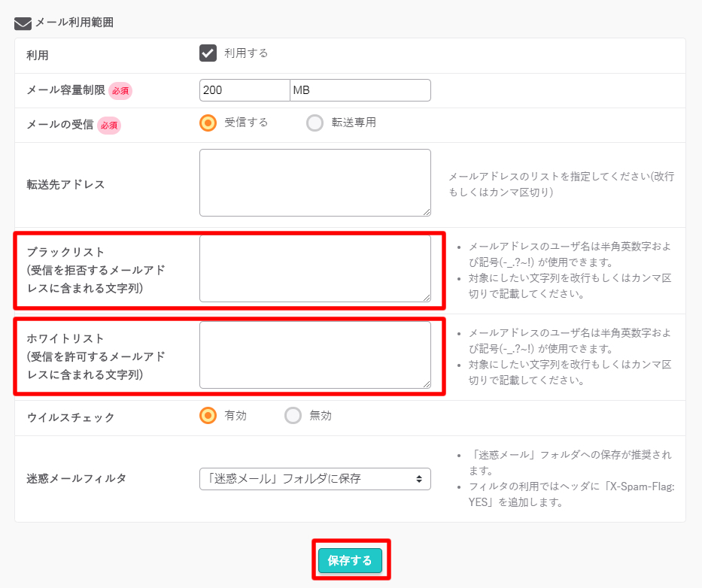Click into the ブラックリスト textarea
Screen dimensions: 702x588
[315, 268]
